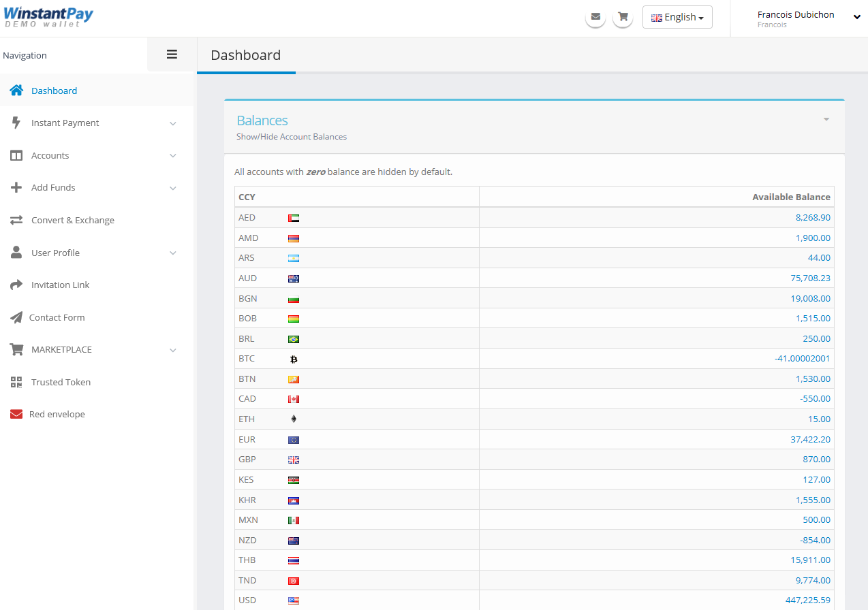
Task: Open the English language dropdown
Action: [x=677, y=17]
